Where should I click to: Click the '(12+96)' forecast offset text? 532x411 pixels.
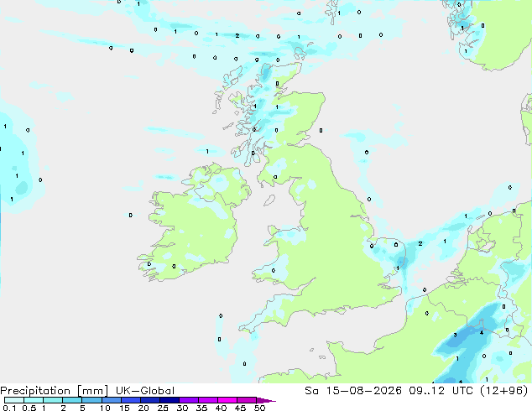[505, 391]
